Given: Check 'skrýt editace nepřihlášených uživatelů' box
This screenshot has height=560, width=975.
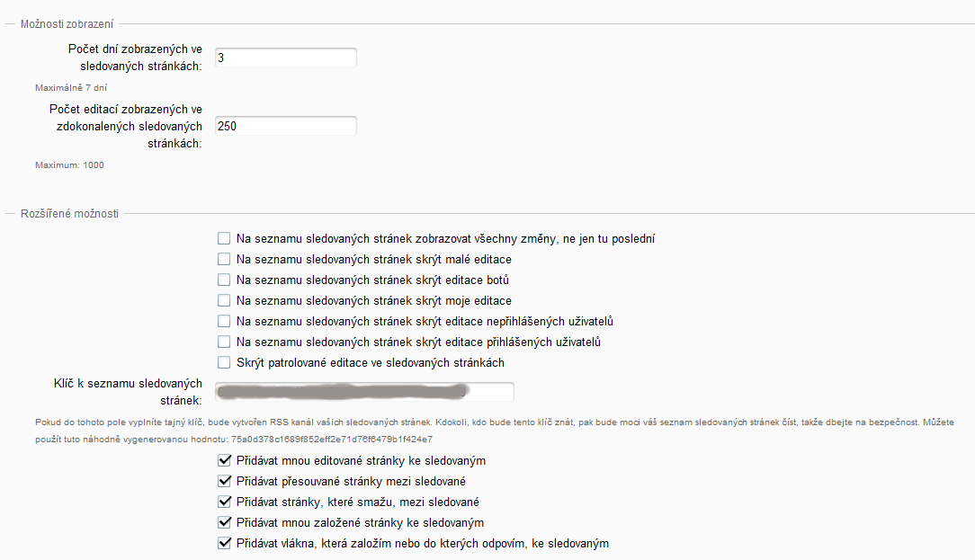Looking at the screenshot, I should coord(224,322).
